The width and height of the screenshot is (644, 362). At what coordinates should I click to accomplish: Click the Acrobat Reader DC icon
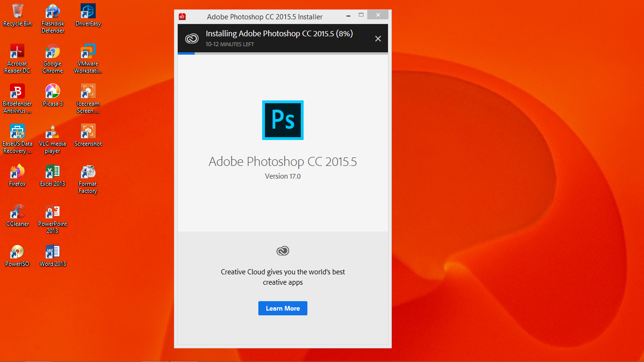pos(17,58)
